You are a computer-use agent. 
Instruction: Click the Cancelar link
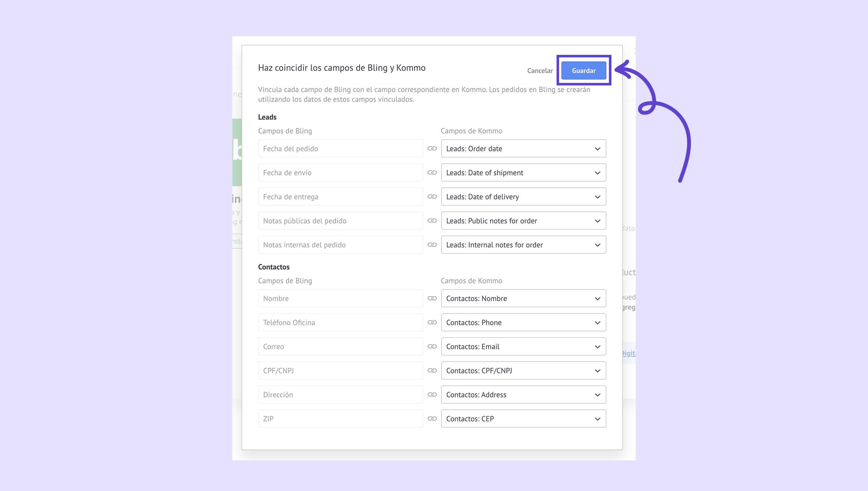(x=540, y=71)
